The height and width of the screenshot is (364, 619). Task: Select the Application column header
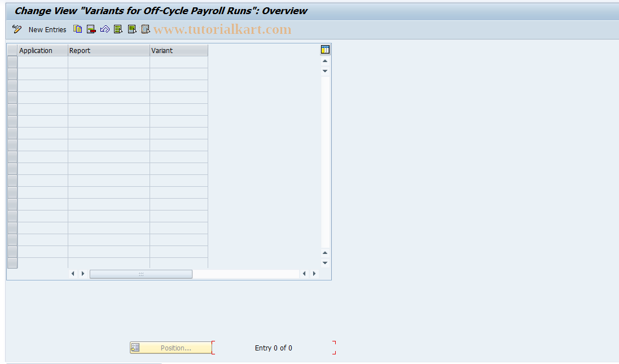coord(43,51)
